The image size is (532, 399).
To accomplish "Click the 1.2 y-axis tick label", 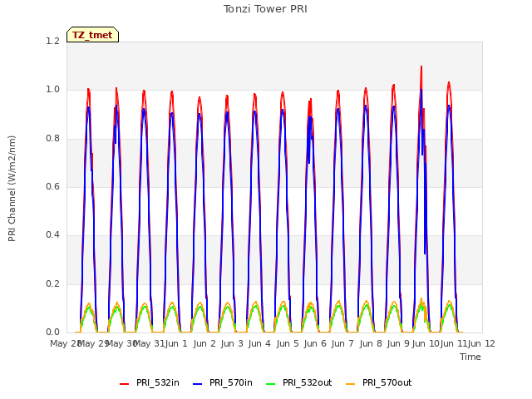I will [52, 41].
